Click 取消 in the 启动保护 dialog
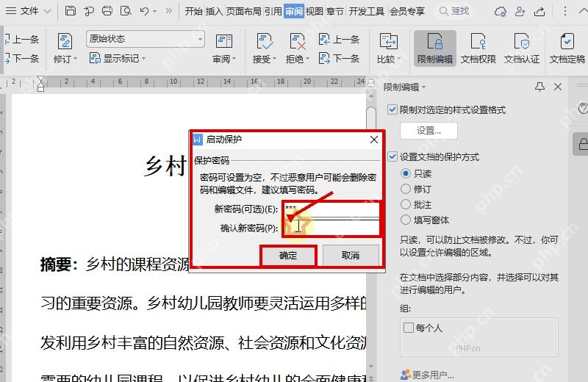588x382 pixels. pyautogui.click(x=351, y=256)
